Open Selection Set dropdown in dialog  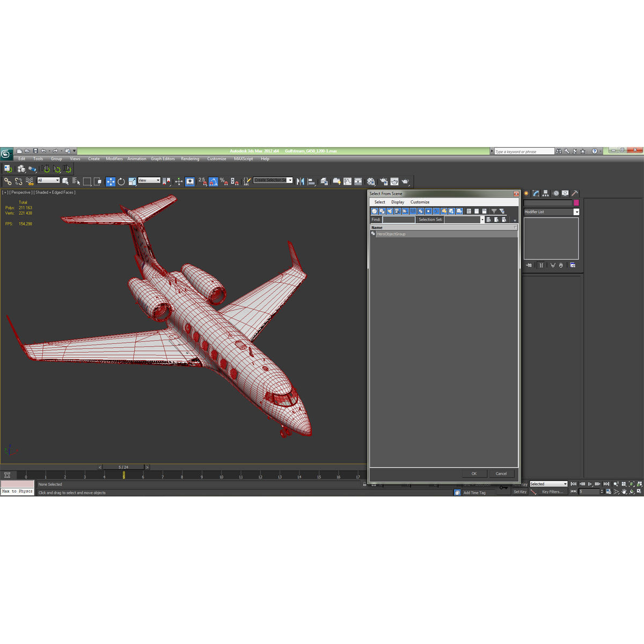[x=464, y=219]
